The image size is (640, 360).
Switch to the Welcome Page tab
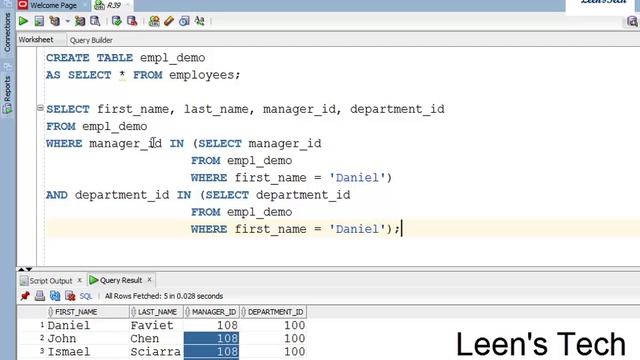53,5
